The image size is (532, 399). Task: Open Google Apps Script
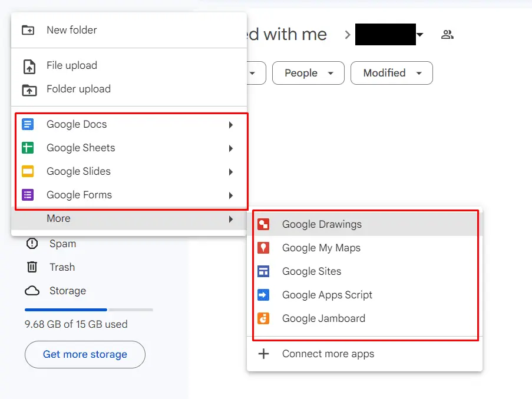pos(328,295)
